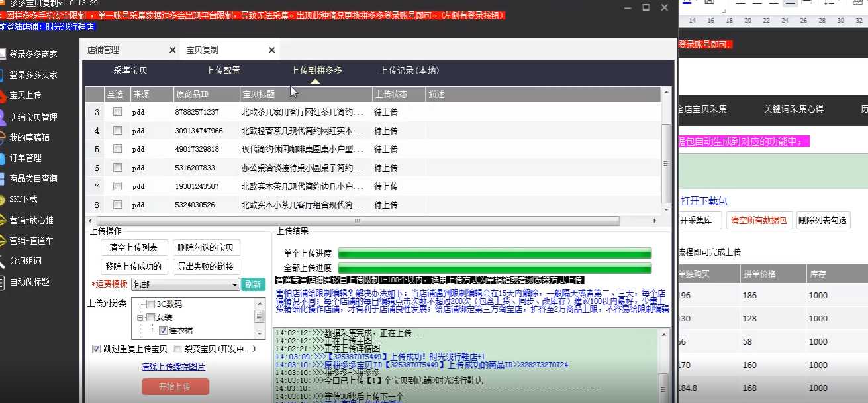Check the row for product ID 49017329818
868x403 pixels.
[117, 149]
